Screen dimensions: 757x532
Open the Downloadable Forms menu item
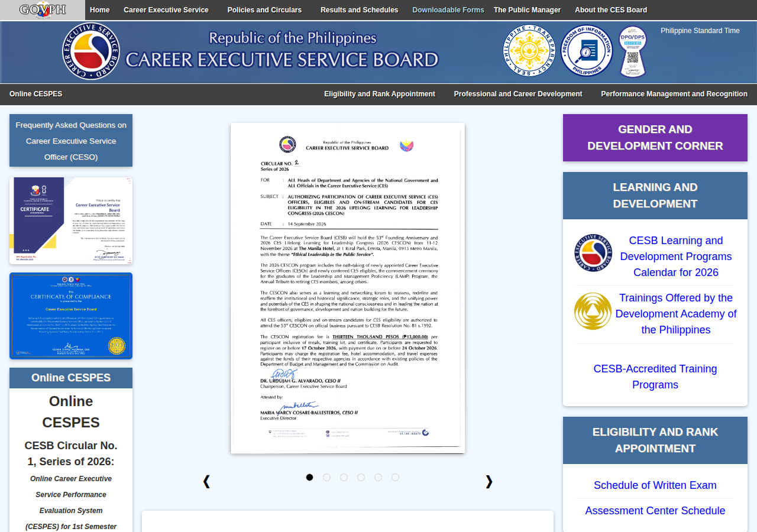coord(448,10)
